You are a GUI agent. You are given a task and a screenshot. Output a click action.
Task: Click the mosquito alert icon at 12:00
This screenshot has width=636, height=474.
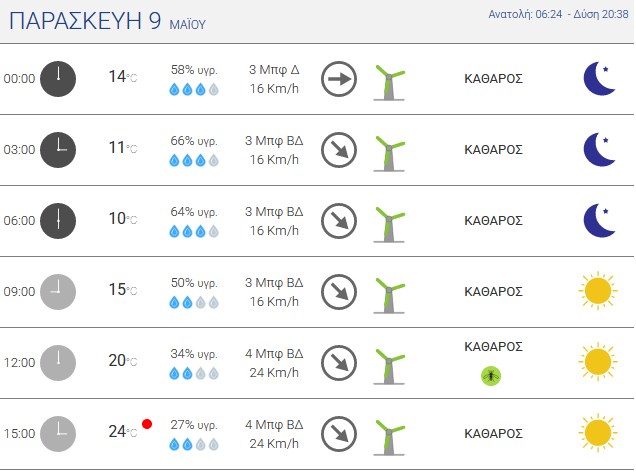pyautogui.click(x=491, y=375)
